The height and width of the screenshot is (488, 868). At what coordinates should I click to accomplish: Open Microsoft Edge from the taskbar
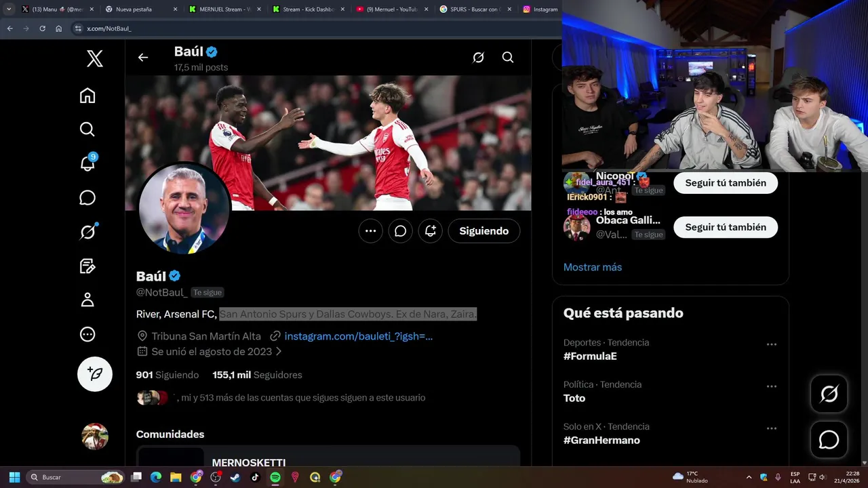(155, 477)
